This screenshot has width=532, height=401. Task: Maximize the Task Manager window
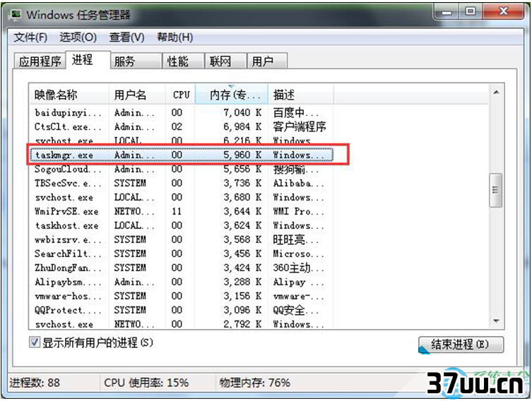471,12
